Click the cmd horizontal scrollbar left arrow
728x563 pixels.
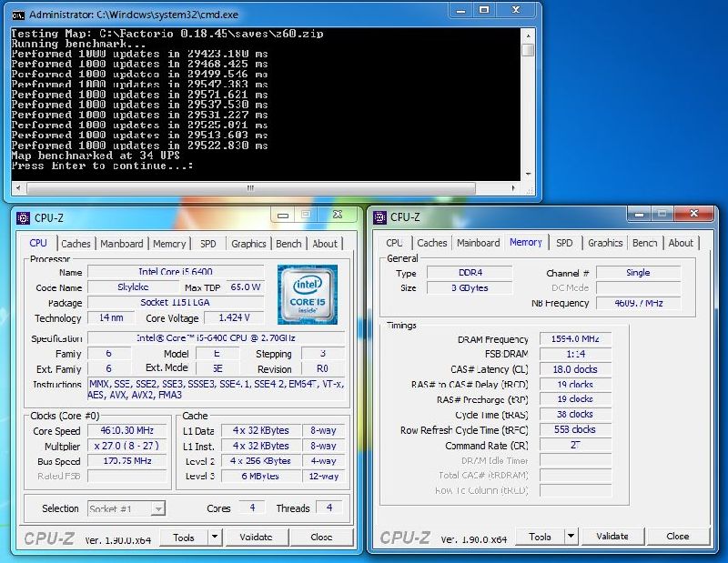click(17, 188)
